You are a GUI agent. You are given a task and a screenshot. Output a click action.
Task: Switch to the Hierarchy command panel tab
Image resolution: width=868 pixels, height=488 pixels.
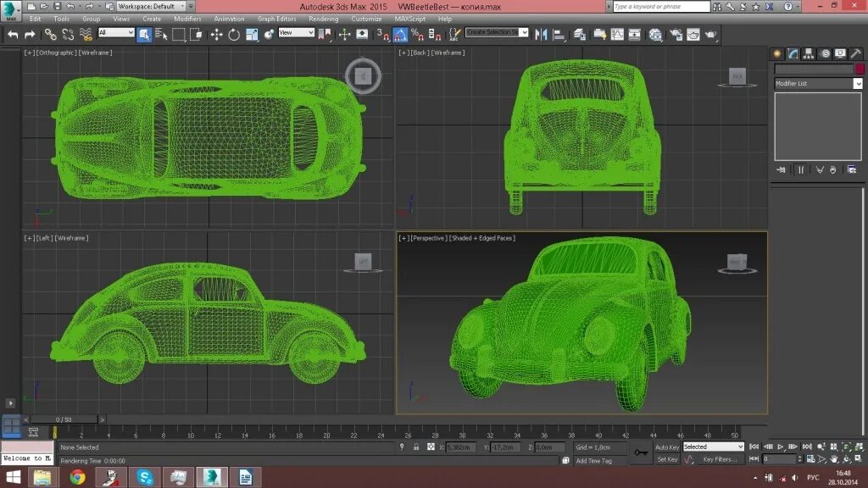coord(809,53)
